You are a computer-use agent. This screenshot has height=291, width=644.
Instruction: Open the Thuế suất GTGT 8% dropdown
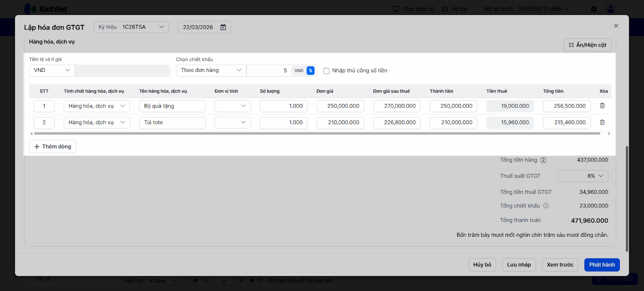583,176
